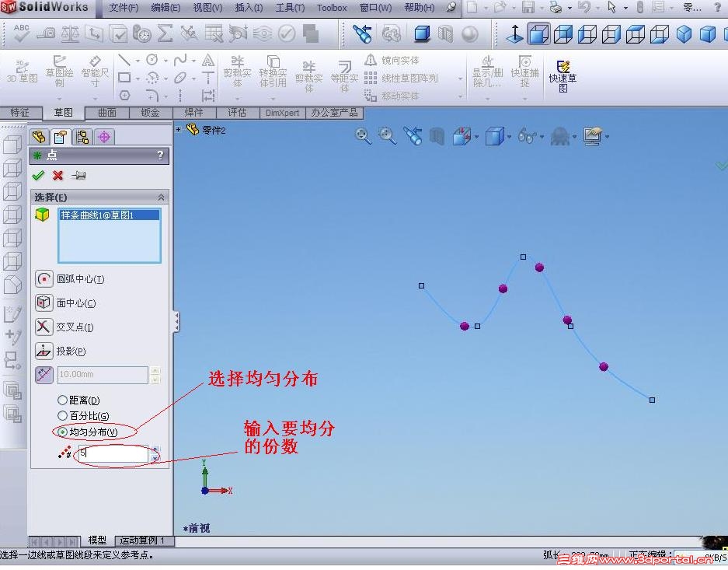Click Linear Sketch Pattern (线性草图阵列) button
The image size is (728, 570).
click(x=401, y=78)
